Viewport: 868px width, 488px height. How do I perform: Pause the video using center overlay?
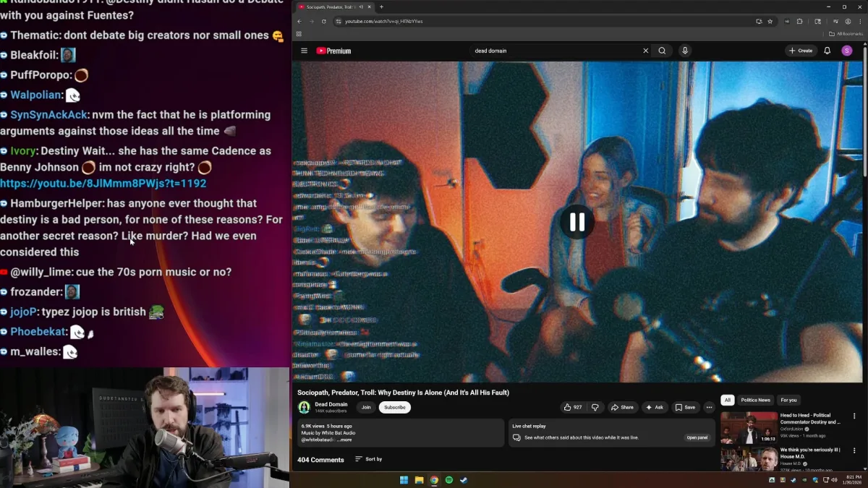pyautogui.click(x=576, y=222)
